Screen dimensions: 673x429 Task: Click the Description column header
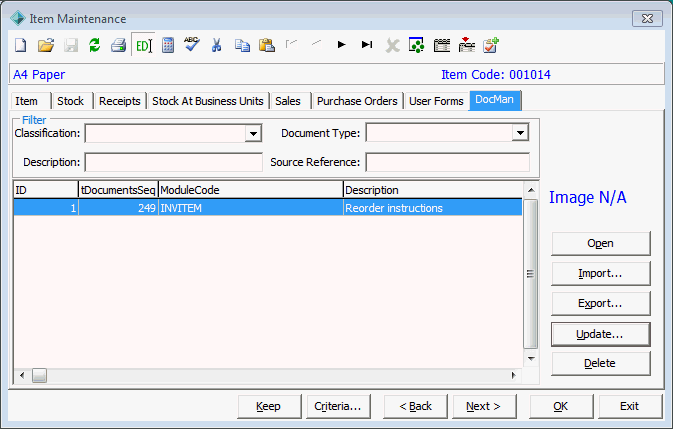[433, 190]
